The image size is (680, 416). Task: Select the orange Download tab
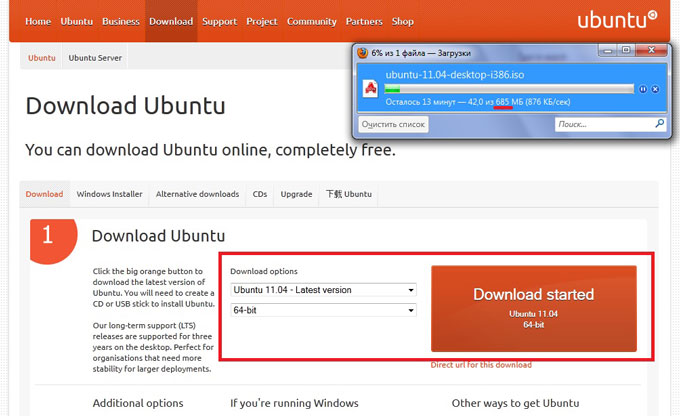(x=44, y=194)
